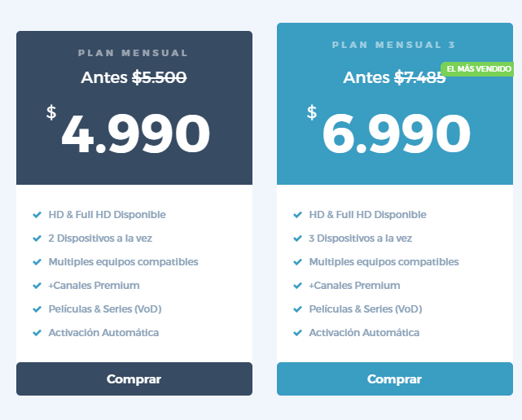Screen dimensions: 522x420
Task: Click checkmark beside HD & Full HD in Plan Mensual 3
Action: 297,215
